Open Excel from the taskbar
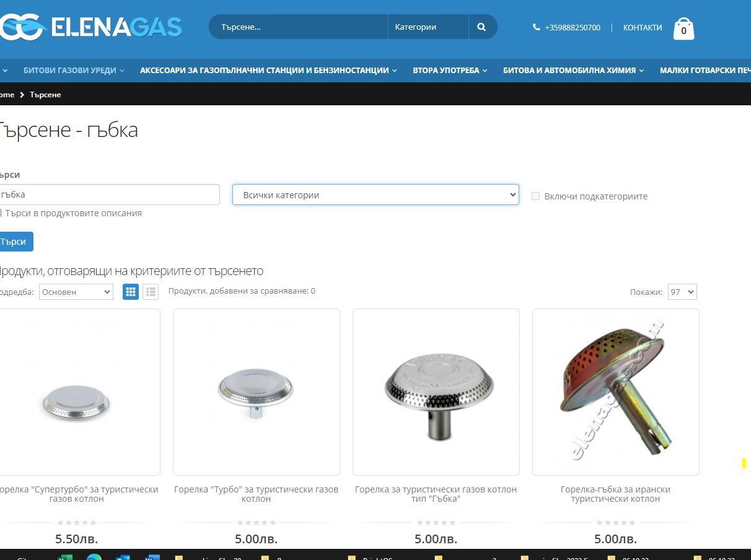 click(64, 557)
